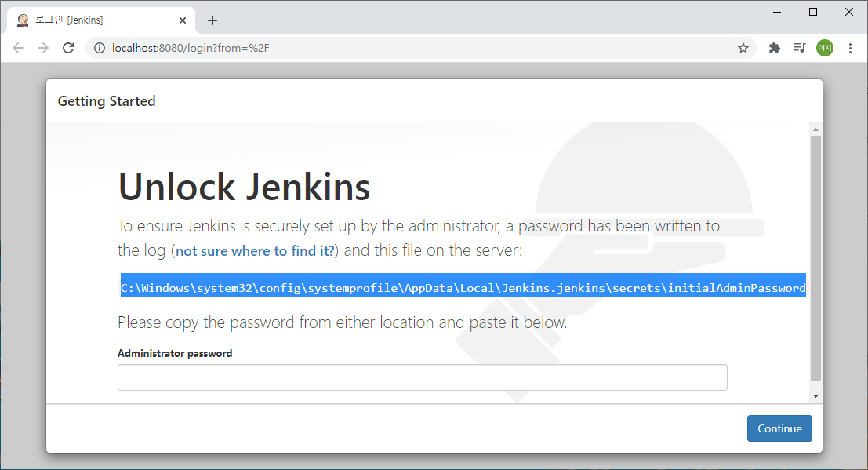The width and height of the screenshot is (868, 470).
Task: Click the Administrator password field
Action: 423,377
